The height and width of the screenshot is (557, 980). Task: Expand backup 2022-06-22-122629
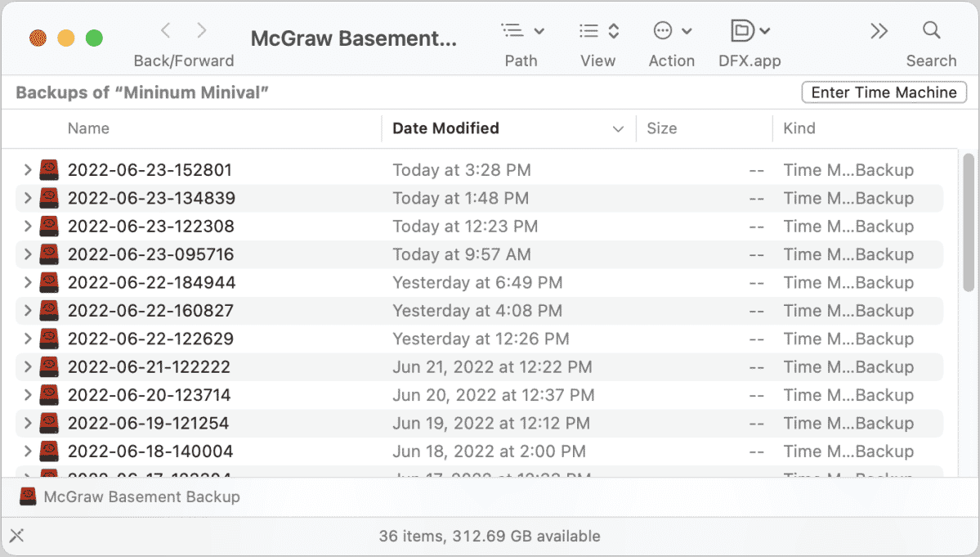(x=28, y=338)
